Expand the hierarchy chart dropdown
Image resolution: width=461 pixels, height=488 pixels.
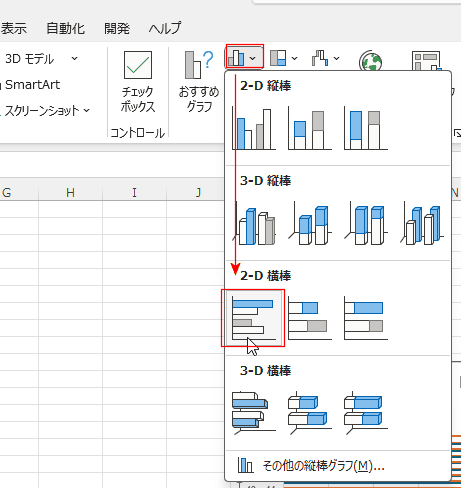pyautogui.click(x=284, y=58)
